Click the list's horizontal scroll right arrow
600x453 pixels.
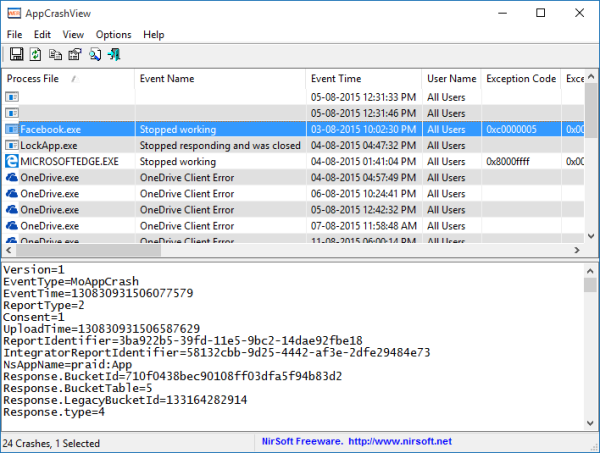click(x=577, y=250)
